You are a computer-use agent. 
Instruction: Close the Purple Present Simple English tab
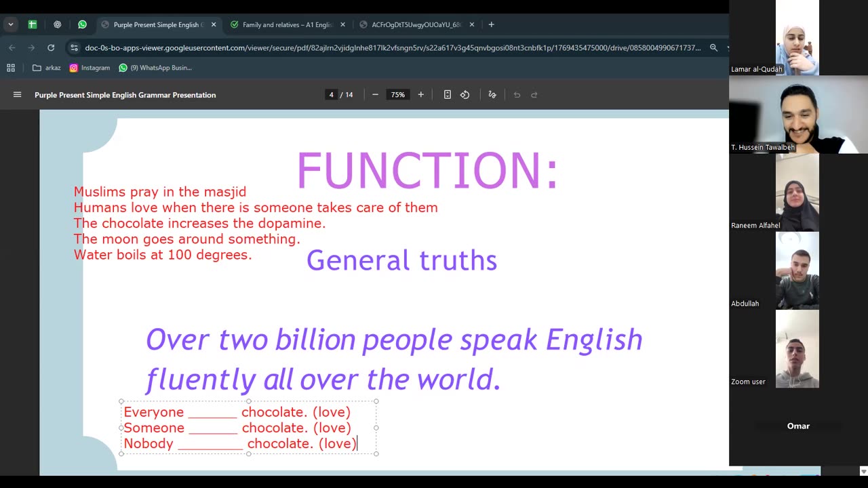point(214,24)
